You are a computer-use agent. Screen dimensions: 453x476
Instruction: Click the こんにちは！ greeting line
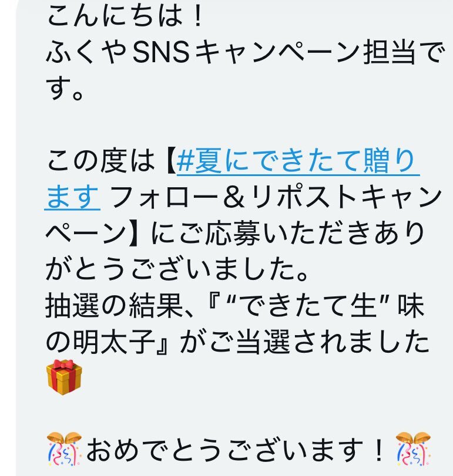125,15
